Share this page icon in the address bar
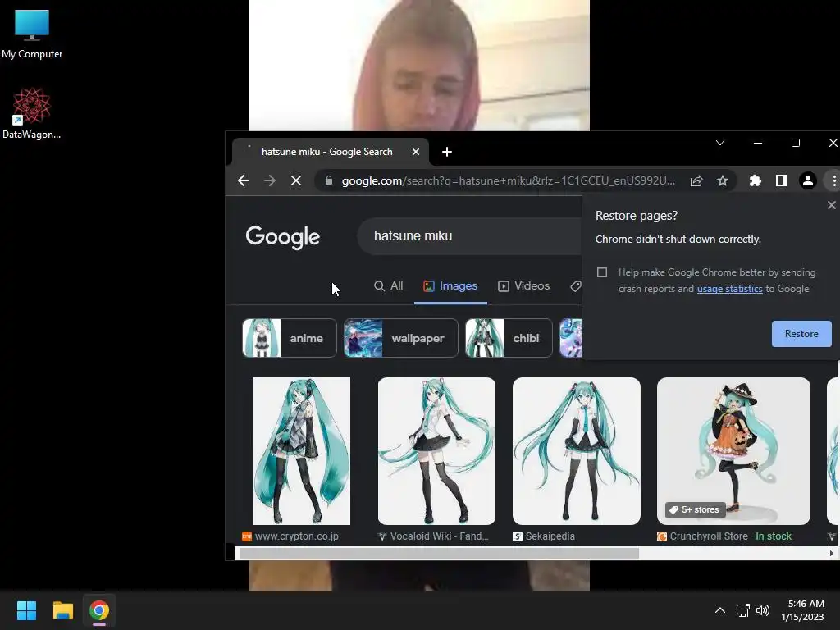Screen dimensions: 840x630 (696, 181)
